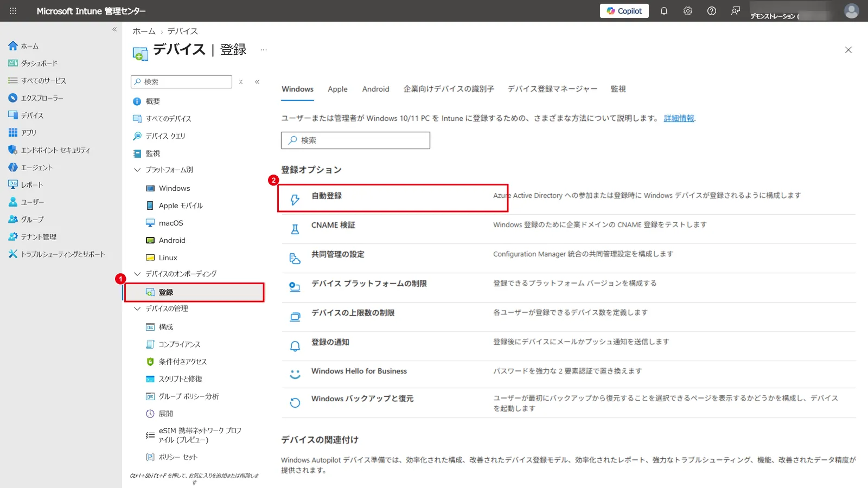Collapse the プラットフォーム別 group
868x488 pixels.
pos(137,170)
